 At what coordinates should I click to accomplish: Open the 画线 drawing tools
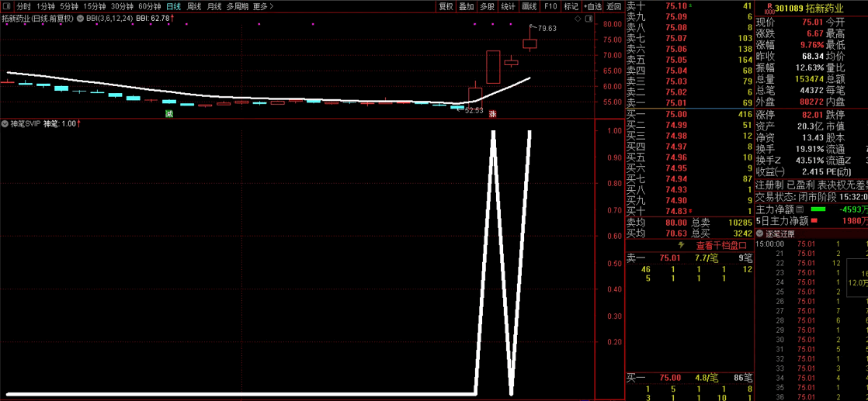(529, 7)
